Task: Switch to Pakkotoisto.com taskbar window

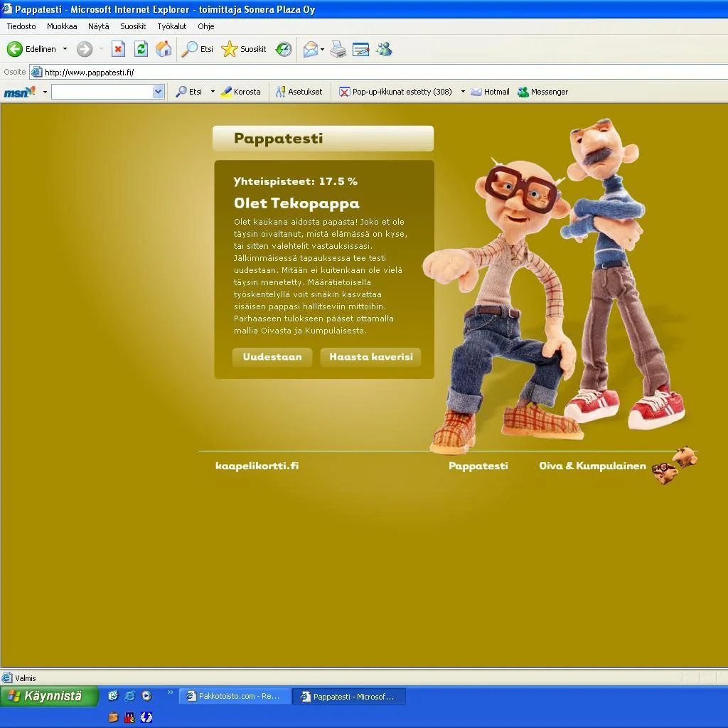Action: tap(235, 697)
